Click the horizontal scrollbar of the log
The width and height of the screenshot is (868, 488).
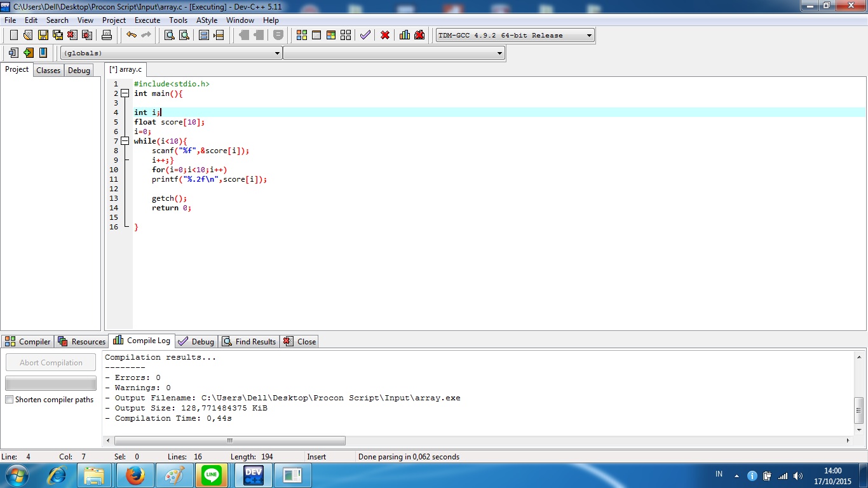point(229,440)
